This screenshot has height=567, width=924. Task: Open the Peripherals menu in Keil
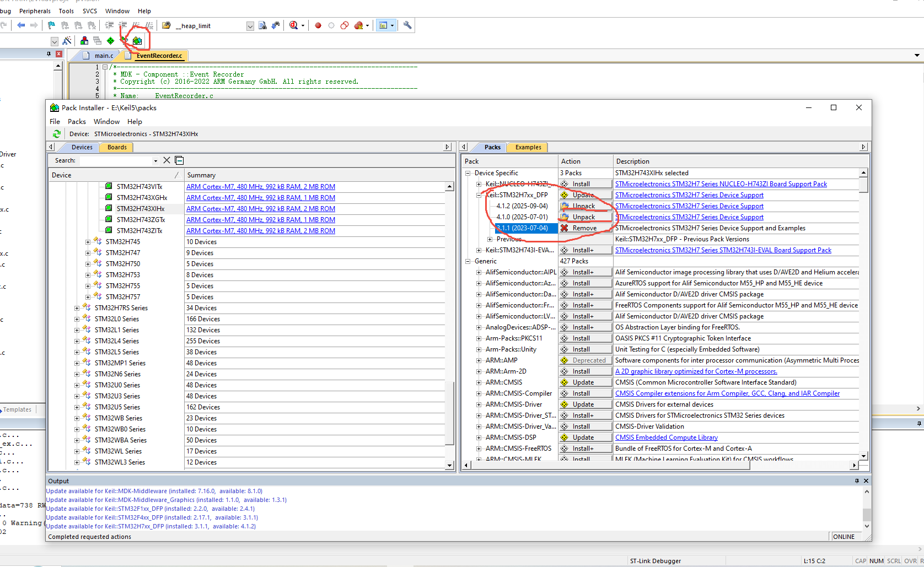35,11
